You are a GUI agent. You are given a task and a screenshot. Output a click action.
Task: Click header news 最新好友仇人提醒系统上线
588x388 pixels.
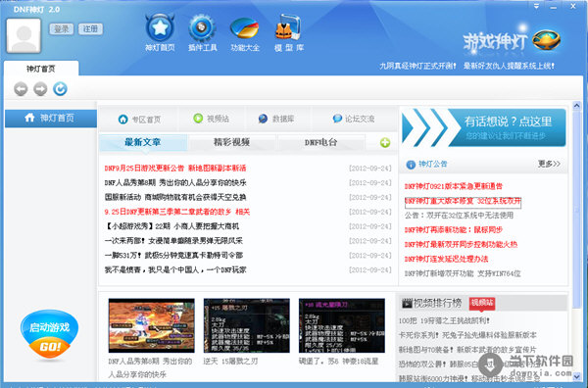[x=509, y=66]
